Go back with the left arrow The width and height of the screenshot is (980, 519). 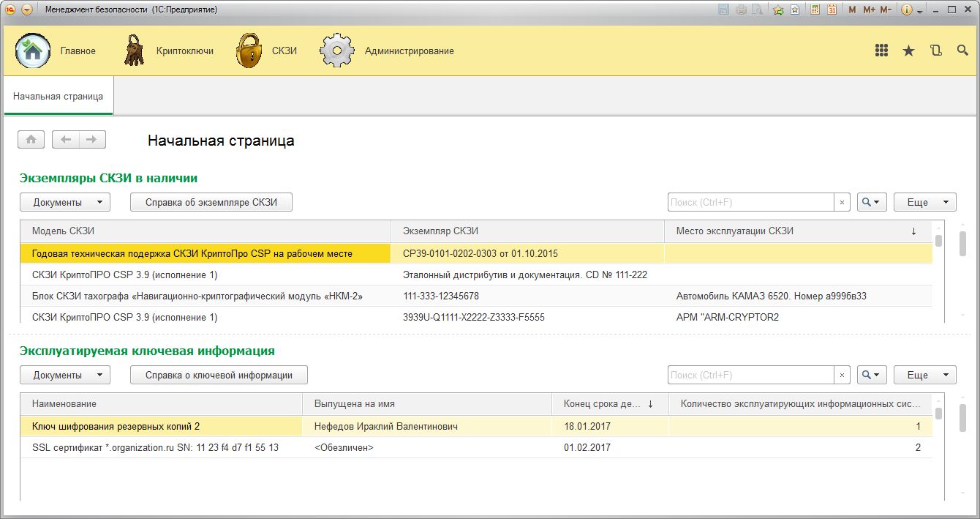(66, 139)
